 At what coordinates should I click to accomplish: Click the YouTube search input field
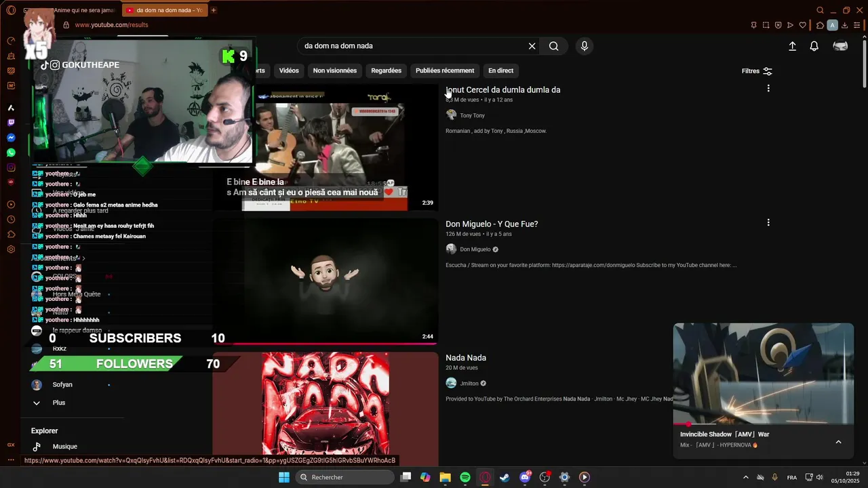point(414,46)
